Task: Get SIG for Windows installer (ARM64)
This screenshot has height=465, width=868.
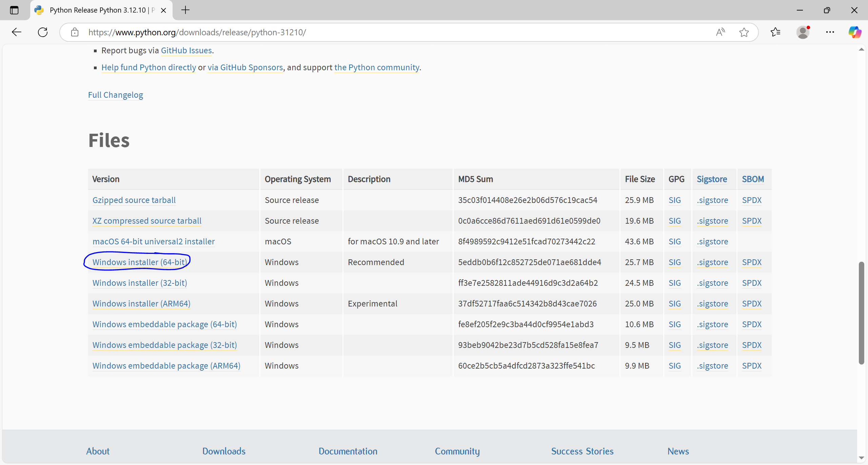Action: (x=675, y=304)
